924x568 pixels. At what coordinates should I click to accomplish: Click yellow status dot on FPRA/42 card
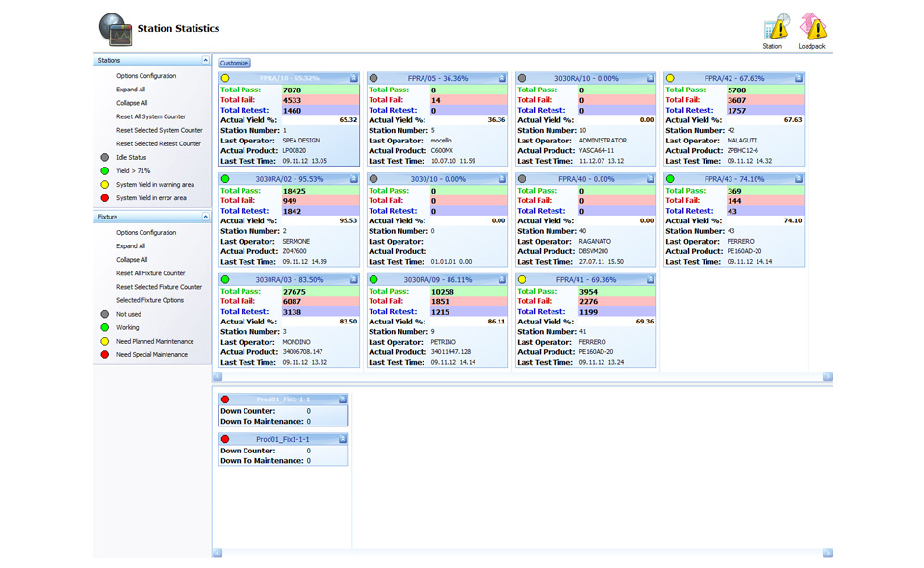coord(670,79)
